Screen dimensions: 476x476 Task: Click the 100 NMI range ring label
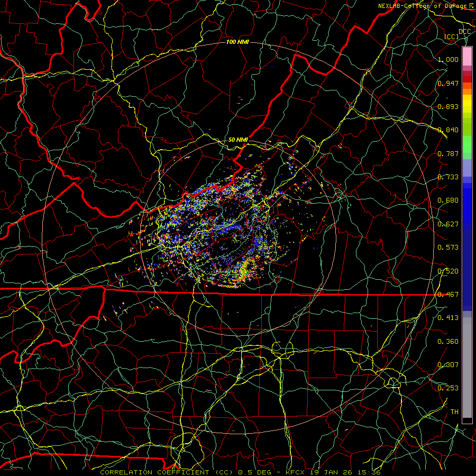click(237, 42)
